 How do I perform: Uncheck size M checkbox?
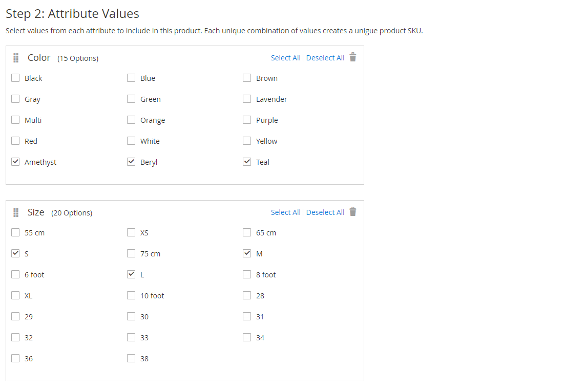246,253
